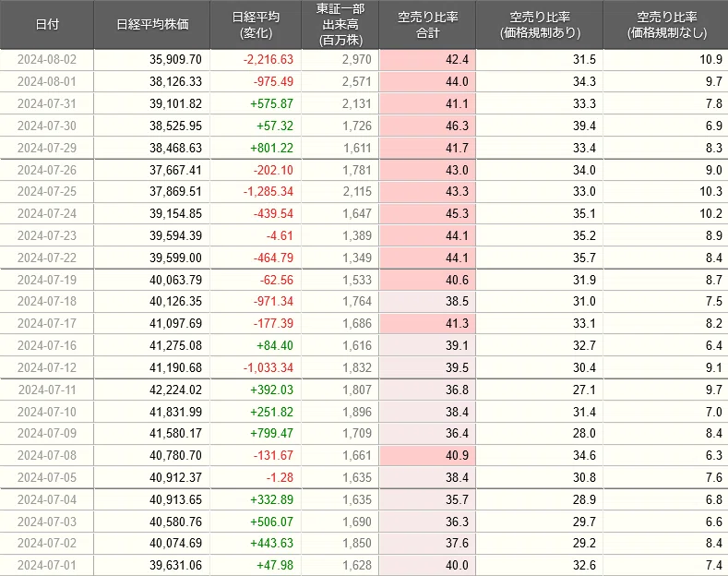This screenshot has width=728, height=576.
Task: Select the date 2024-07-04
Action: (47, 499)
